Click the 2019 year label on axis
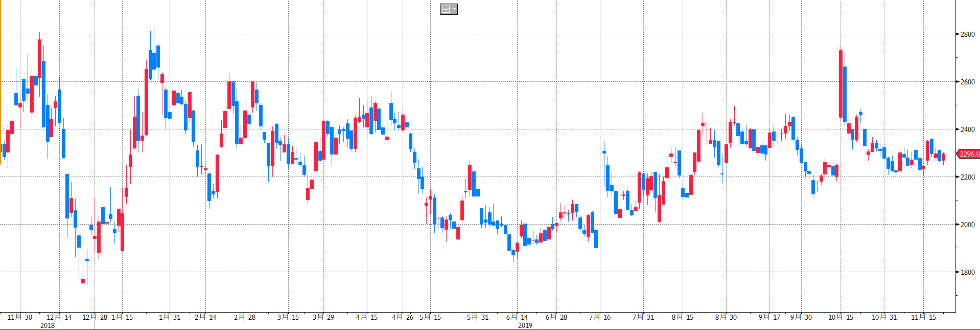980x330 pixels. [525, 325]
